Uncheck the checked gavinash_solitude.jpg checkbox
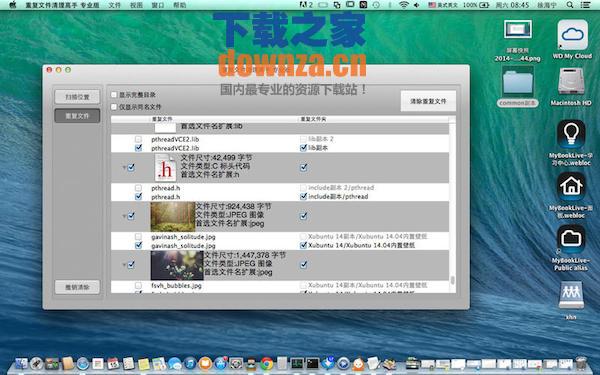Screen dimensions: 600x375 pos(139,245)
